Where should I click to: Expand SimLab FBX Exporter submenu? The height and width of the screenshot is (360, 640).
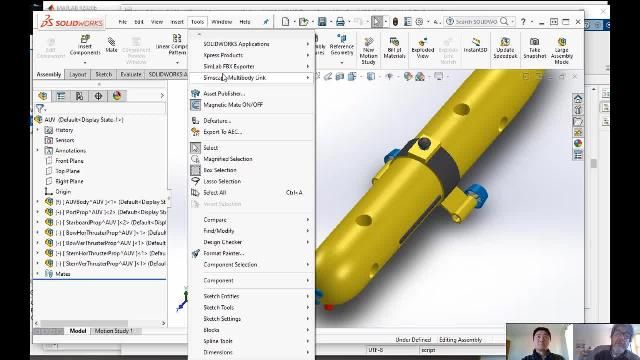tap(252, 66)
